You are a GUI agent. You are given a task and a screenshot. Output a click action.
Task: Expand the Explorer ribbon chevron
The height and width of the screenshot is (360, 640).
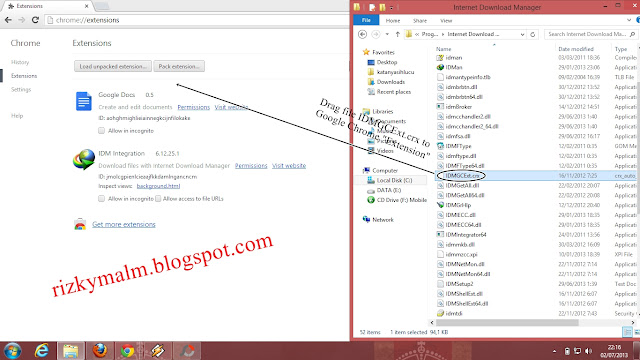click(x=629, y=20)
